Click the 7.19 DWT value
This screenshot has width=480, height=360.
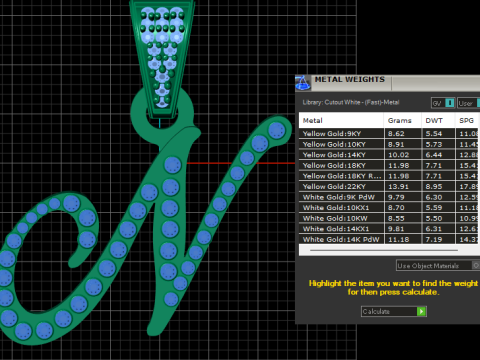point(434,239)
